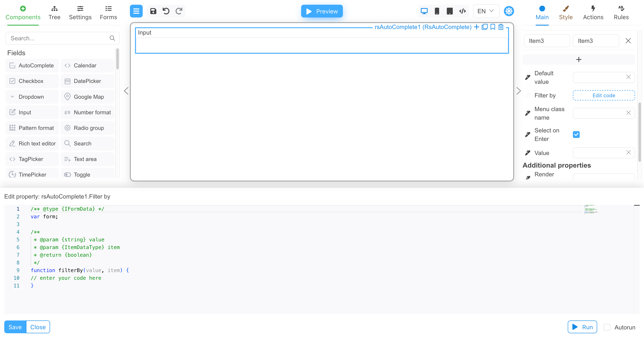Switch to mobile phone view icon
The image size is (644, 342).
(x=437, y=11)
